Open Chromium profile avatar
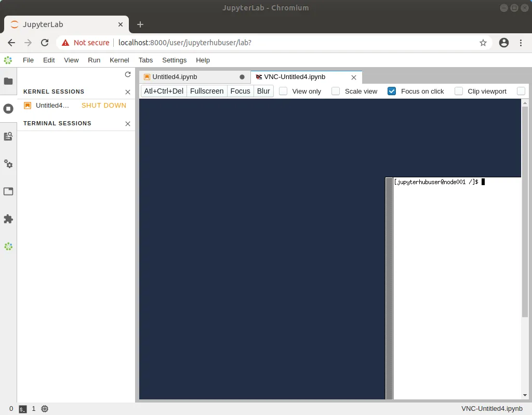 (504, 43)
